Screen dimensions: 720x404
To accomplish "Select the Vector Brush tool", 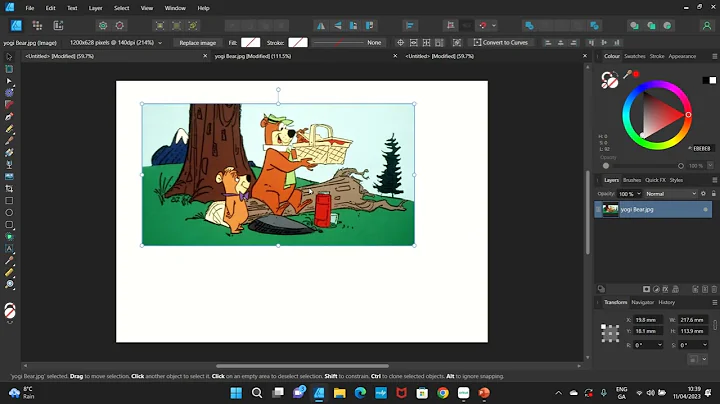I will point(9,140).
